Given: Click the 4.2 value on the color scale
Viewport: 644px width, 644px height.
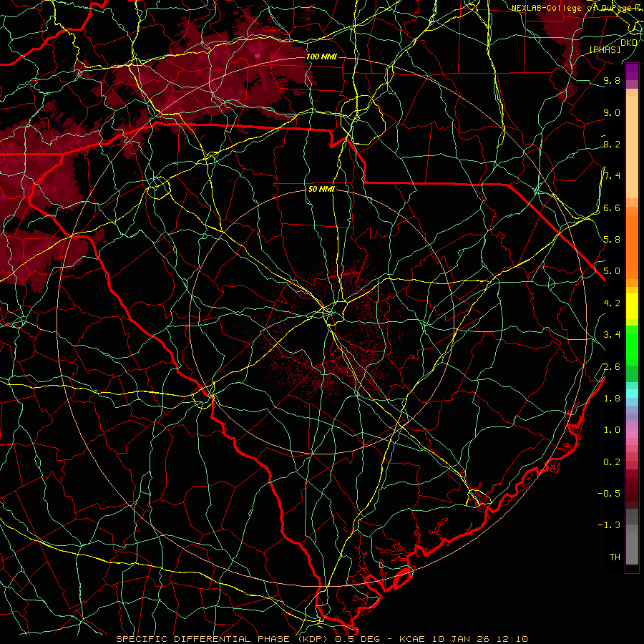Looking at the screenshot, I should click(x=612, y=303).
